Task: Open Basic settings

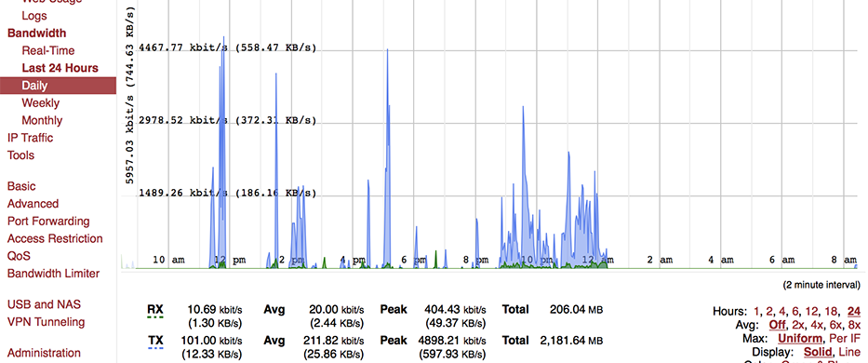Action: [x=21, y=186]
